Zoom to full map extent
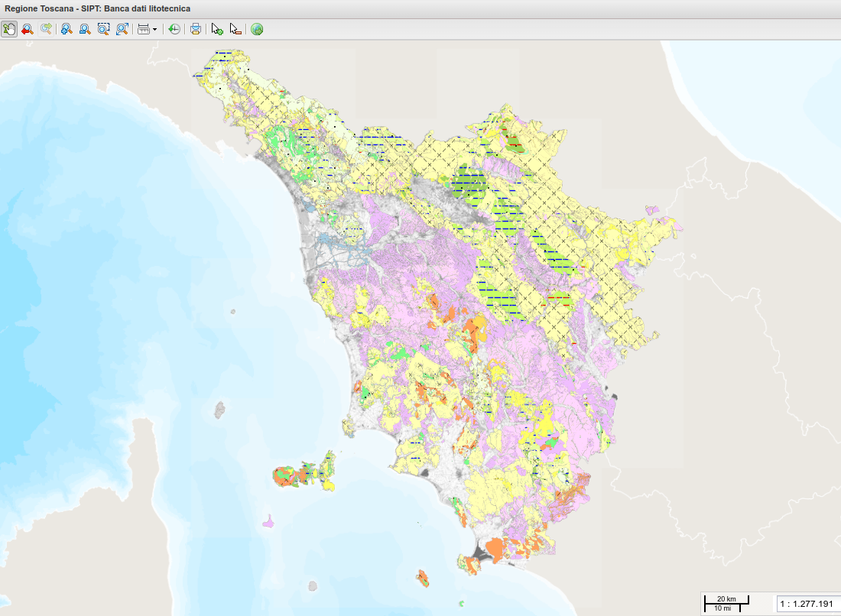 [x=122, y=29]
